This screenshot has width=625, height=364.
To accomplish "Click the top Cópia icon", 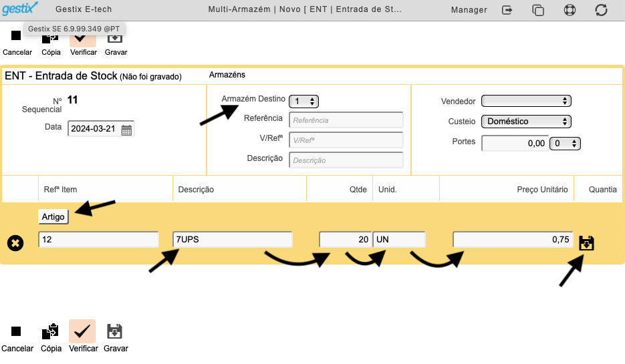I will click(50, 38).
